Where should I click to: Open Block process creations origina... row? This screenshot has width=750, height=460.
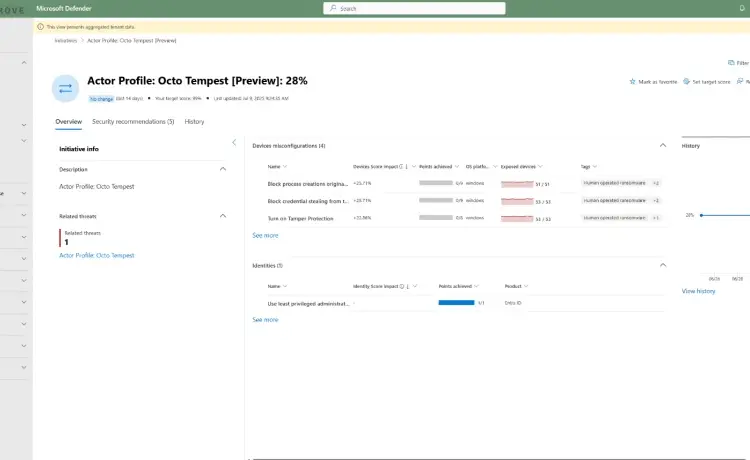(x=308, y=184)
